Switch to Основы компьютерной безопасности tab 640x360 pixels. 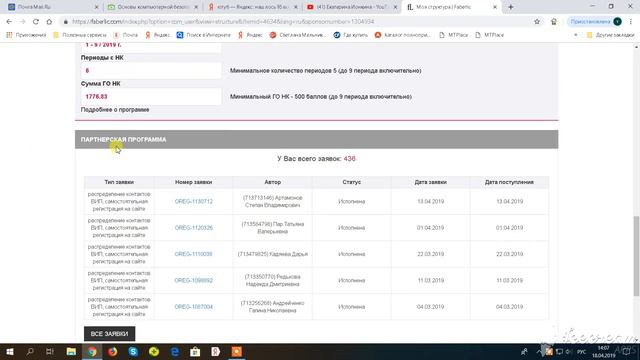pos(152,7)
